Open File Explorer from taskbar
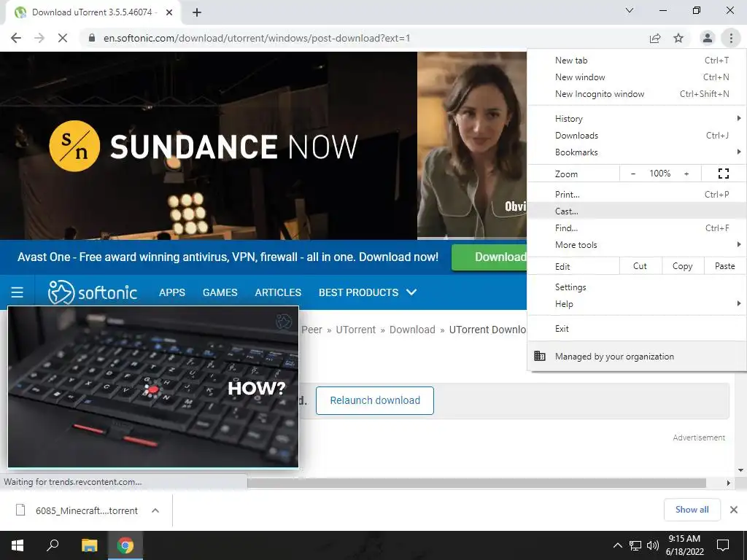 pyautogui.click(x=89, y=545)
